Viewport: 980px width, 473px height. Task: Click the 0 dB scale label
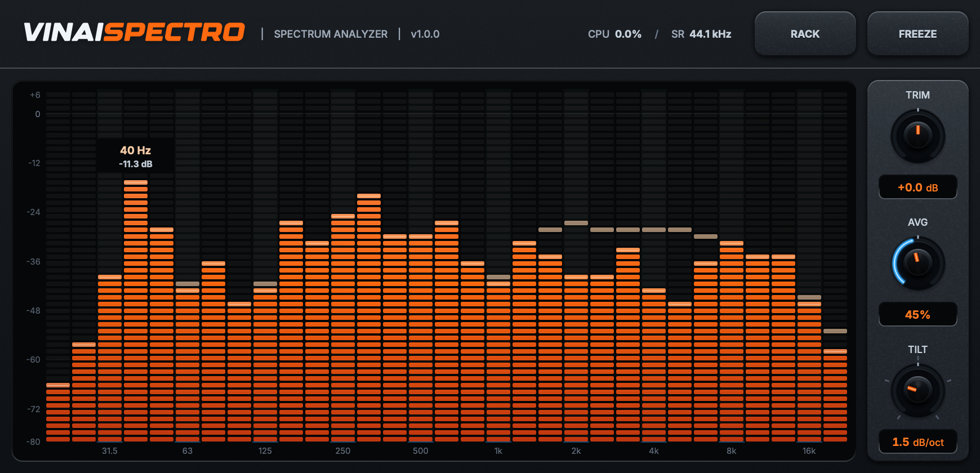point(38,114)
